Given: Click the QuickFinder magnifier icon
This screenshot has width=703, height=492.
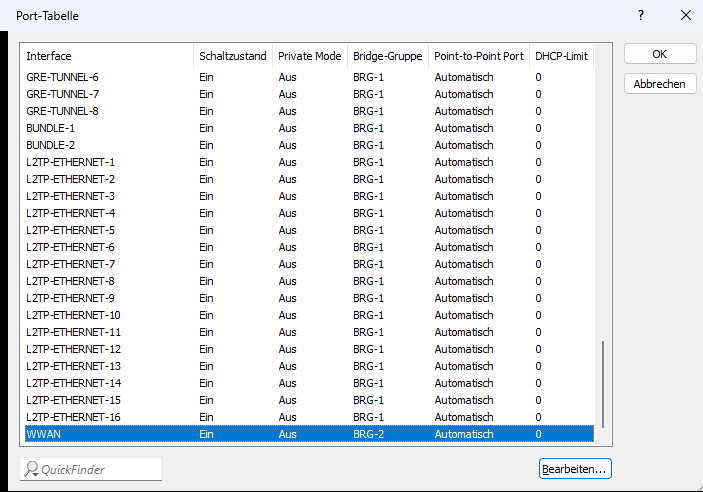Looking at the screenshot, I should coord(32,469).
